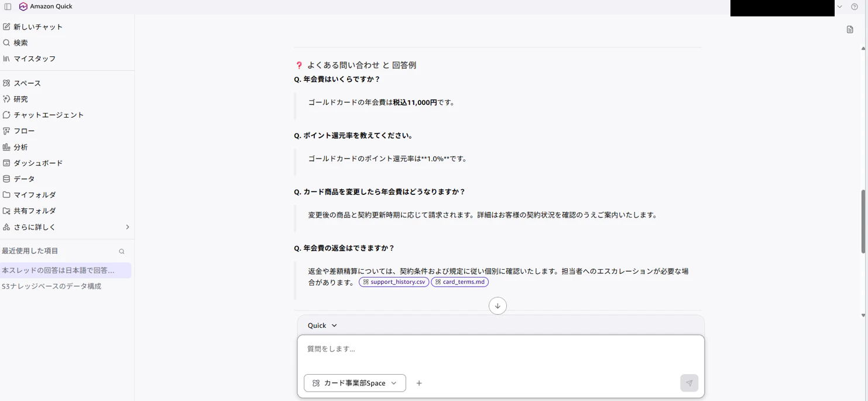Click the scrollbar up arrow

coord(863,49)
